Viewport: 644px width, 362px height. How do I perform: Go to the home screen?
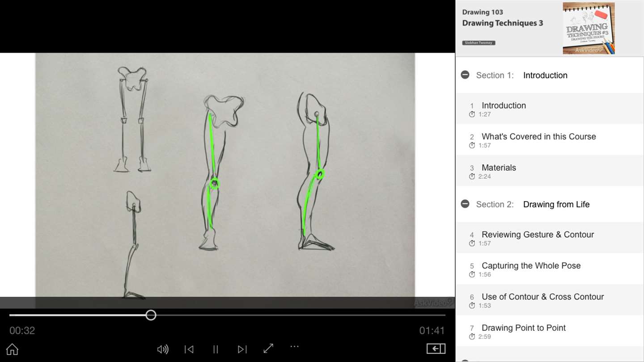pos(12,349)
